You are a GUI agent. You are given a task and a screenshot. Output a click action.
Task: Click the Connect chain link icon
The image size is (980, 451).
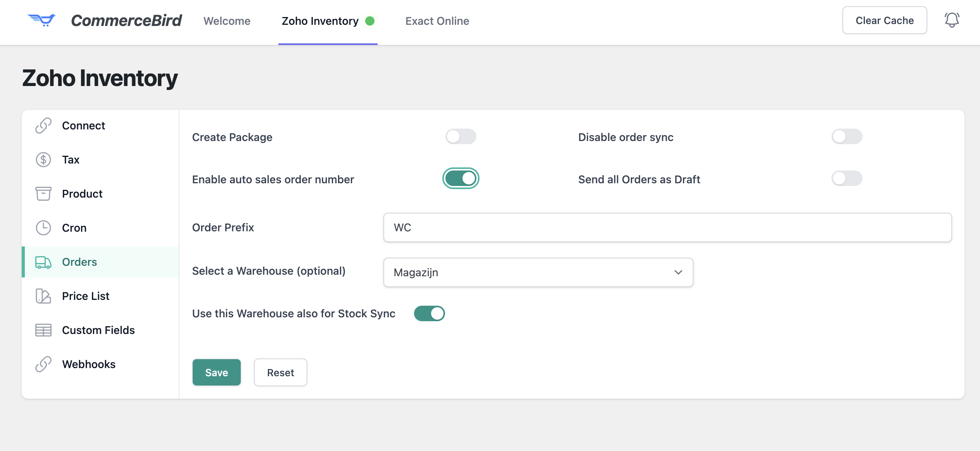click(x=43, y=126)
